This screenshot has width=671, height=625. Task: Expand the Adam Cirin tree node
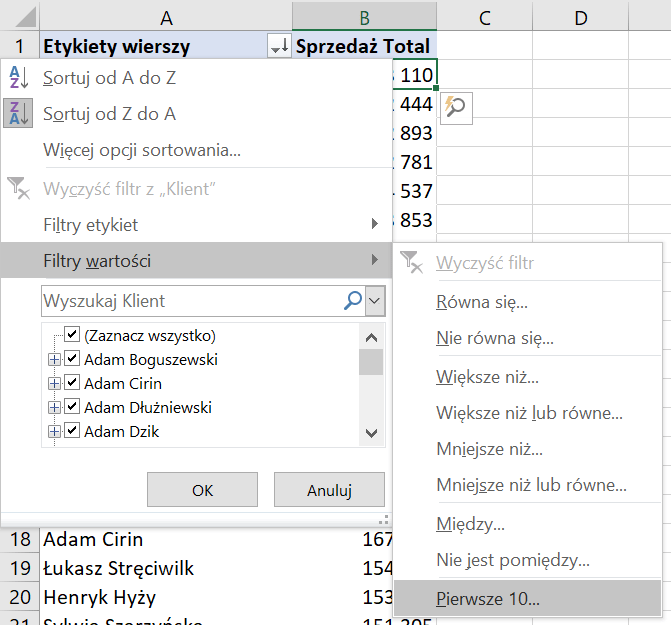pos(54,383)
